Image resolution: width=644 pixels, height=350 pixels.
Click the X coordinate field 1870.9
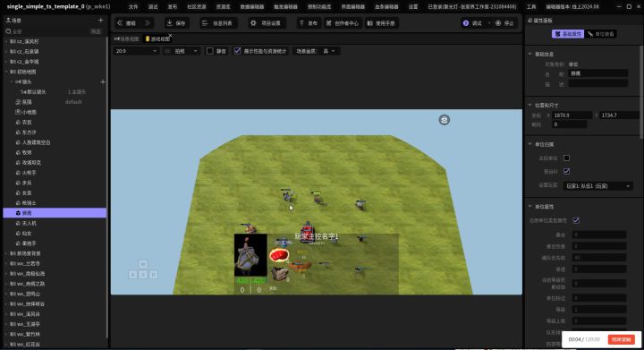(572, 115)
